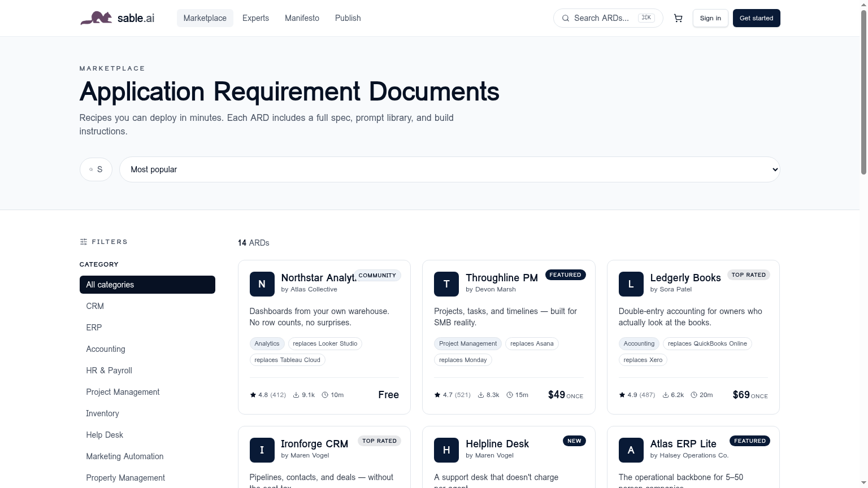Click the page vertical scrollbar
Screen dimensions: 868x488
pyautogui.click(x=863, y=90)
